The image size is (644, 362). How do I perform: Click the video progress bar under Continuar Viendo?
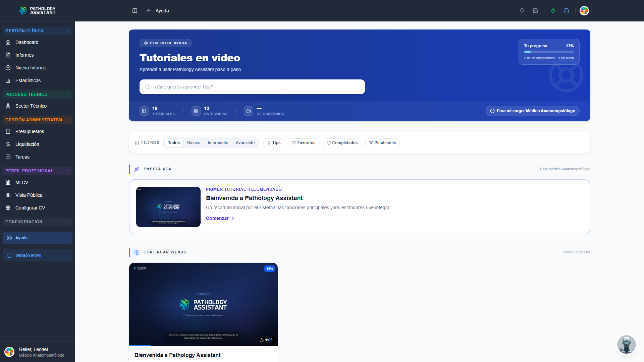pyautogui.click(x=203, y=345)
